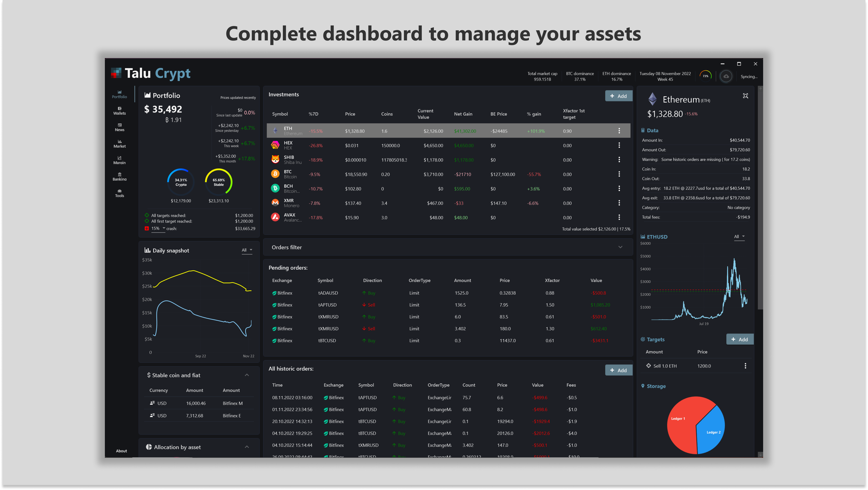Open the ETH row three-dot menu
Screen dimensions: 868x490
click(619, 131)
